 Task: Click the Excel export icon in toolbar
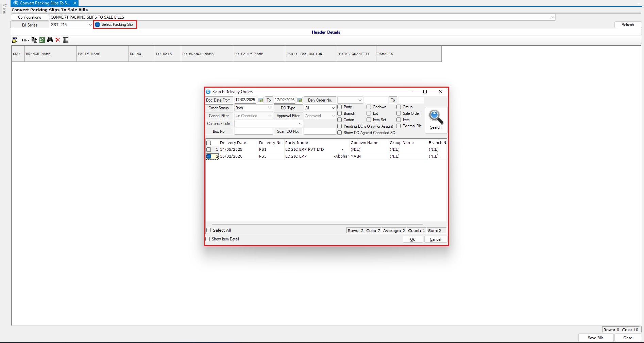tap(42, 40)
